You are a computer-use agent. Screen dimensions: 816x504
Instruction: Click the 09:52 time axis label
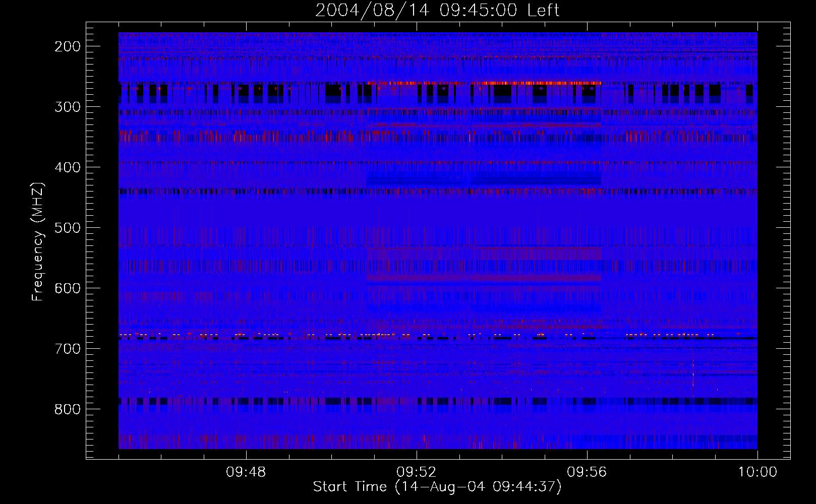[416, 472]
